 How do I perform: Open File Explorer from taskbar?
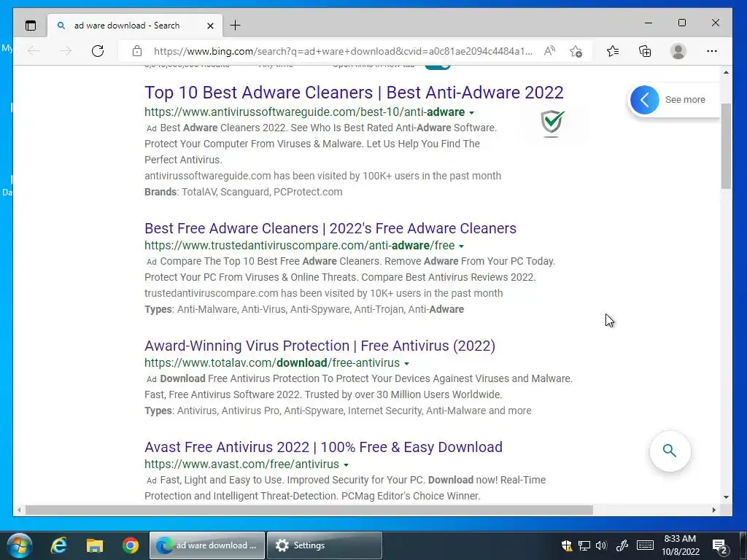coord(94,545)
